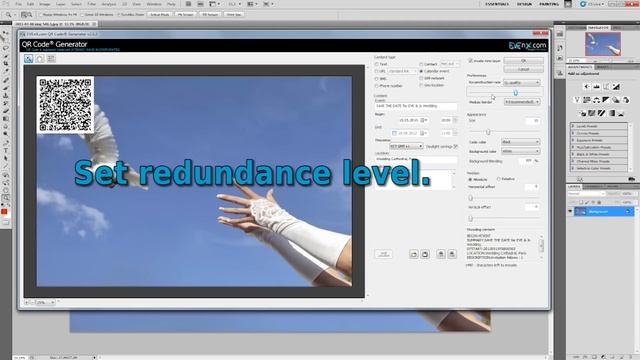Add an Exposure adjustment icon
The height and width of the screenshot is (360, 640).
616,87
